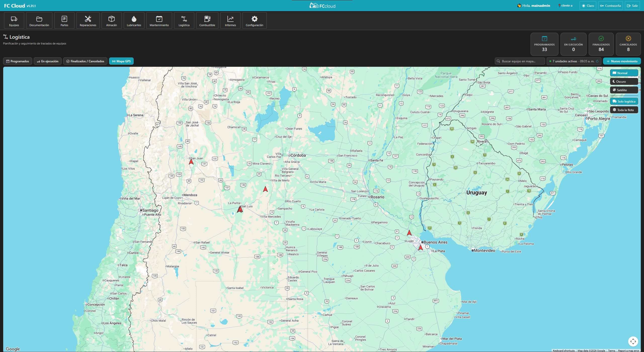Open the Mantenimiento calendar module
Viewport: 644px width, 352px height.
coord(159,21)
